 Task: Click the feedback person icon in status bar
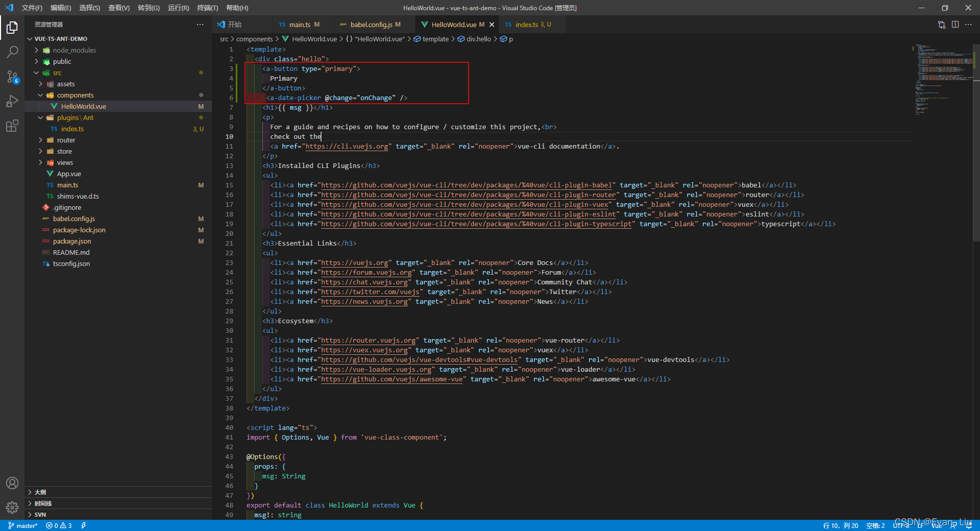(953, 525)
